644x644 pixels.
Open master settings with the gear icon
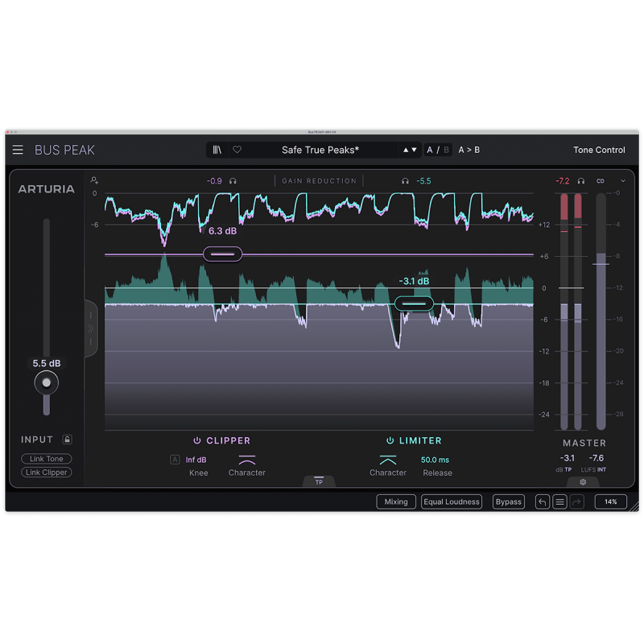pyautogui.click(x=583, y=482)
